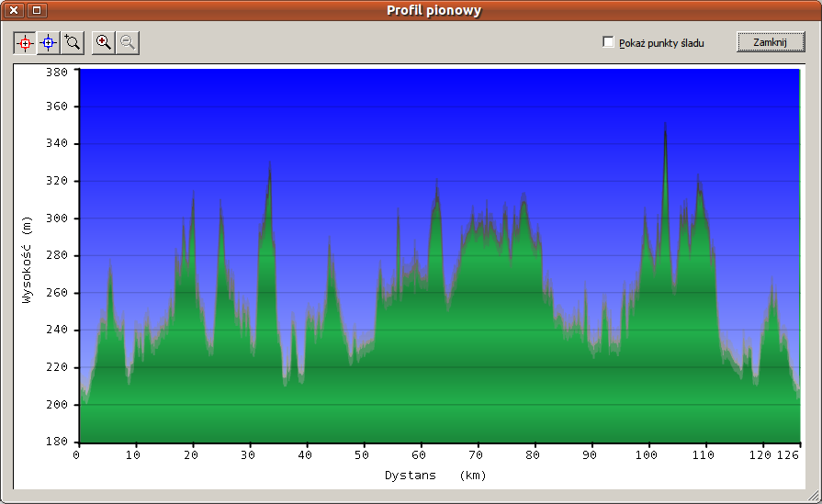Click the 'Pokaż punkty śladu' label text
Image resolution: width=822 pixels, height=504 pixels.
click(x=661, y=43)
